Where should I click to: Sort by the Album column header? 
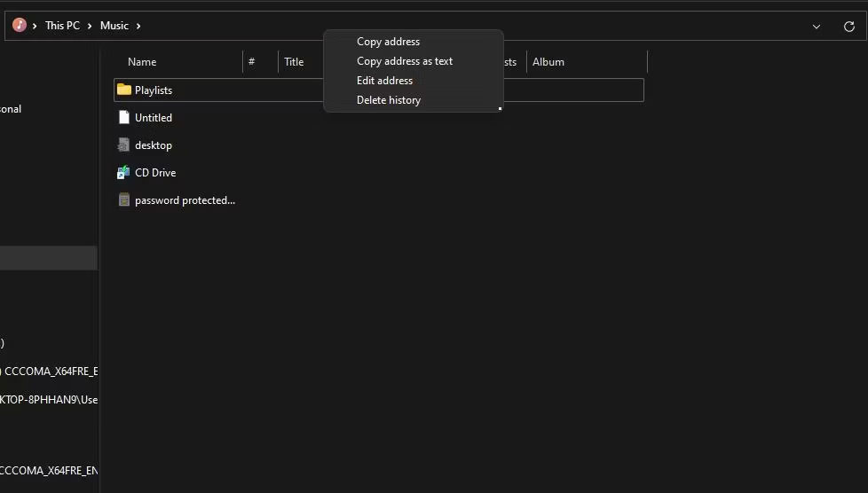(548, 62)
